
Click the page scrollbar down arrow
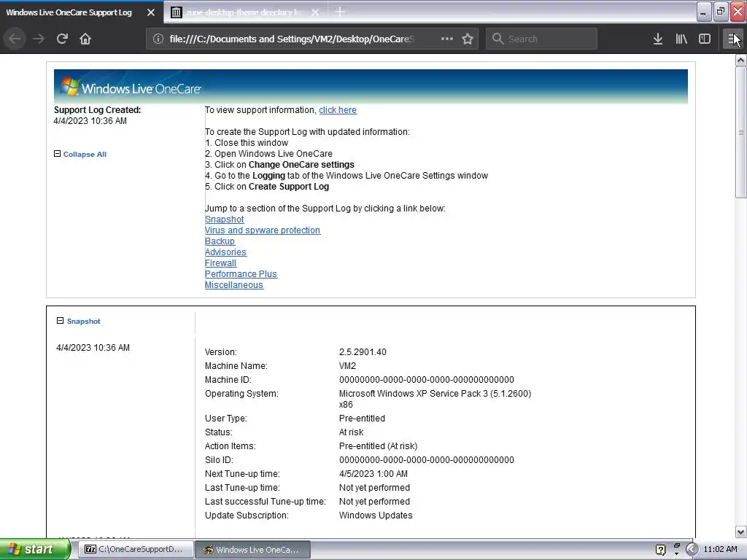click(x=740, y=532)
